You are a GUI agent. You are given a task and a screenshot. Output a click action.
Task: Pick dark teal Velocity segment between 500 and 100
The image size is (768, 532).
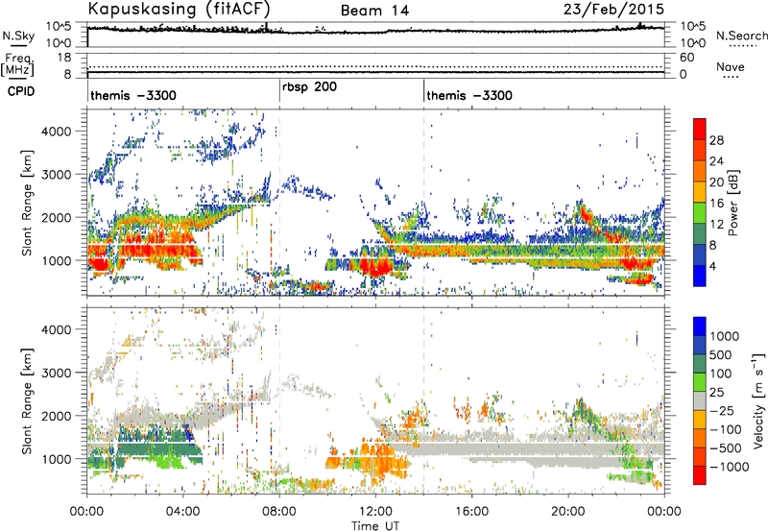(x=700, y=364)
